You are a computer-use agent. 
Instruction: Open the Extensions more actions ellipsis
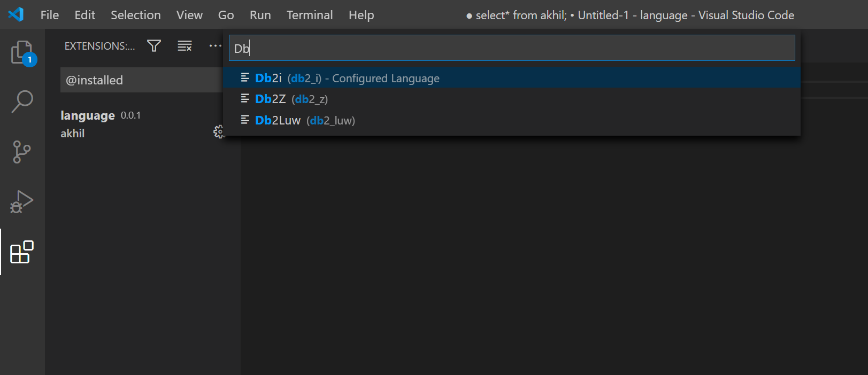pos(215,46)
